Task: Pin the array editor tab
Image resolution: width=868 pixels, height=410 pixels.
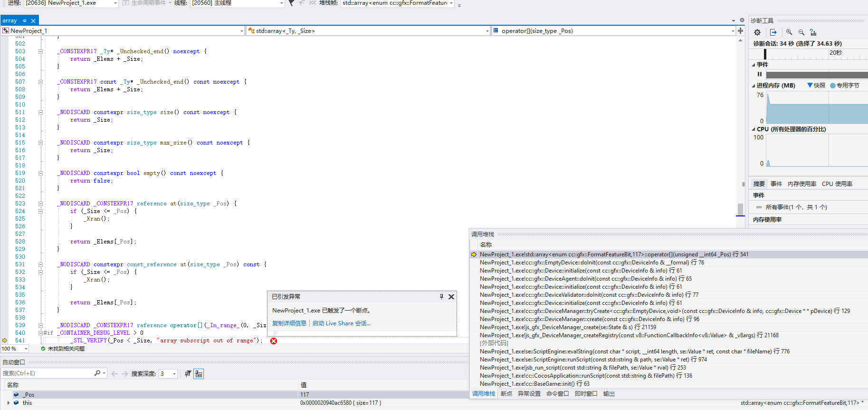Action: [25, 20]
